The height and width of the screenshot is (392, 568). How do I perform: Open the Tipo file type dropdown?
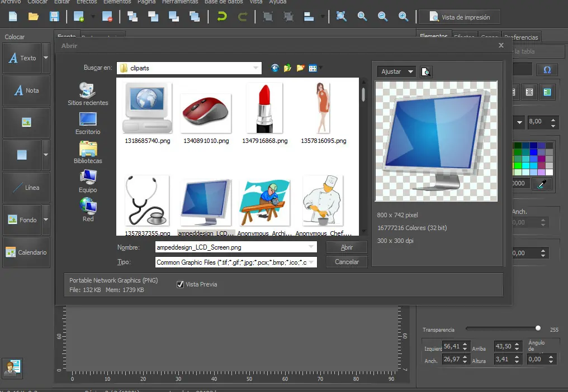point(311,262)
